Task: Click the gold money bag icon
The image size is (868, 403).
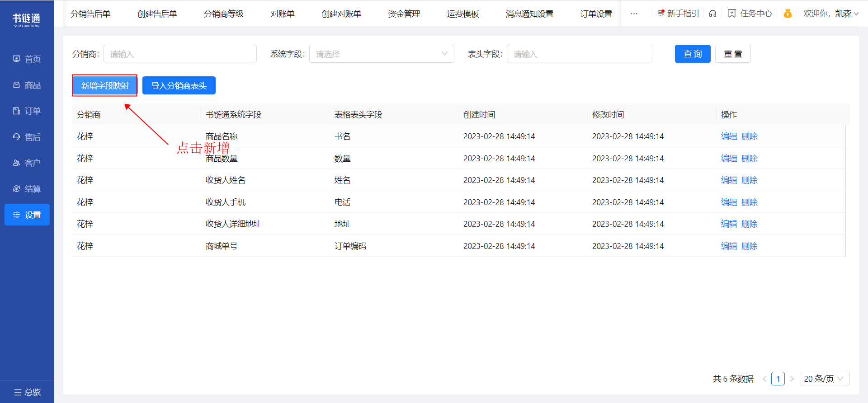Action: [788, 14]
